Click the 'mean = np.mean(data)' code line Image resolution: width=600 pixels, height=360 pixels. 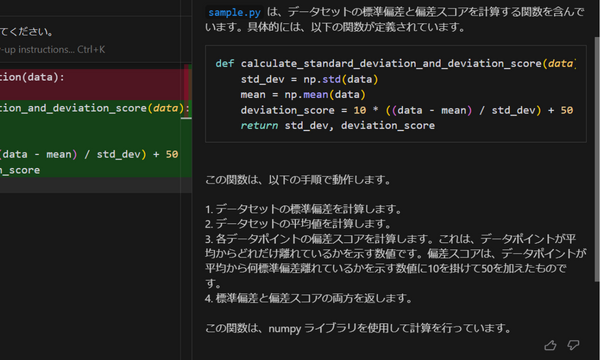[x=303, y=94]
